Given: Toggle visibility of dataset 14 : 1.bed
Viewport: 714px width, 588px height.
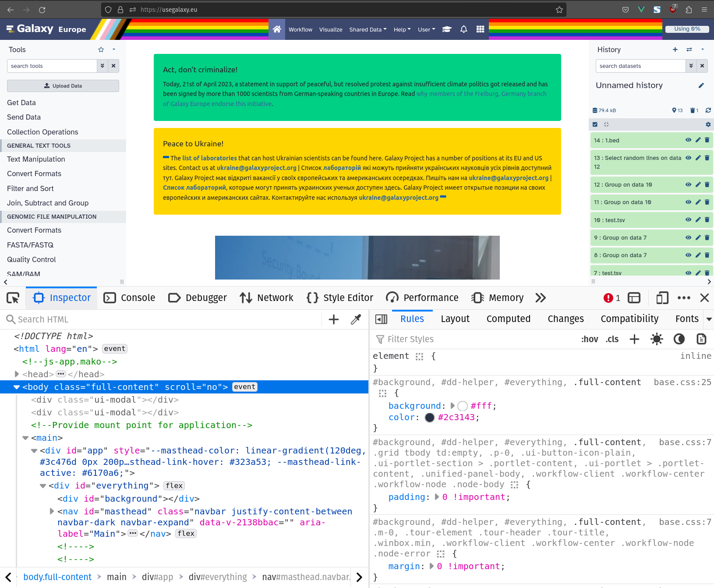Looking at the screenshot, I should (x=689, y=140).
